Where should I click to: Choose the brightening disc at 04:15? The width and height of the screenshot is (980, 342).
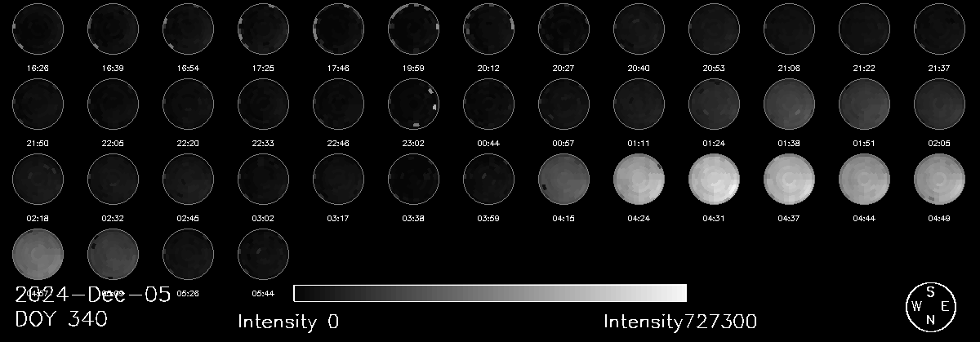[x=563, y=179]
